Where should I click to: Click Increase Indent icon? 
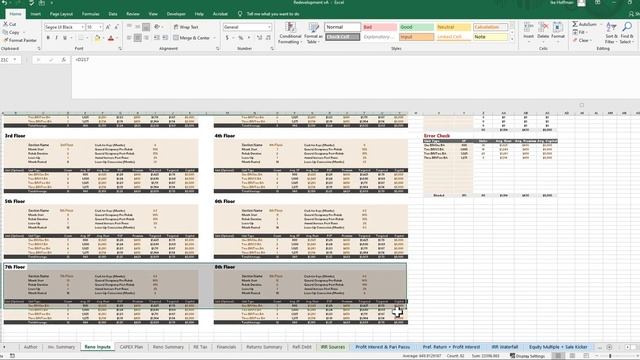point(165,38)
